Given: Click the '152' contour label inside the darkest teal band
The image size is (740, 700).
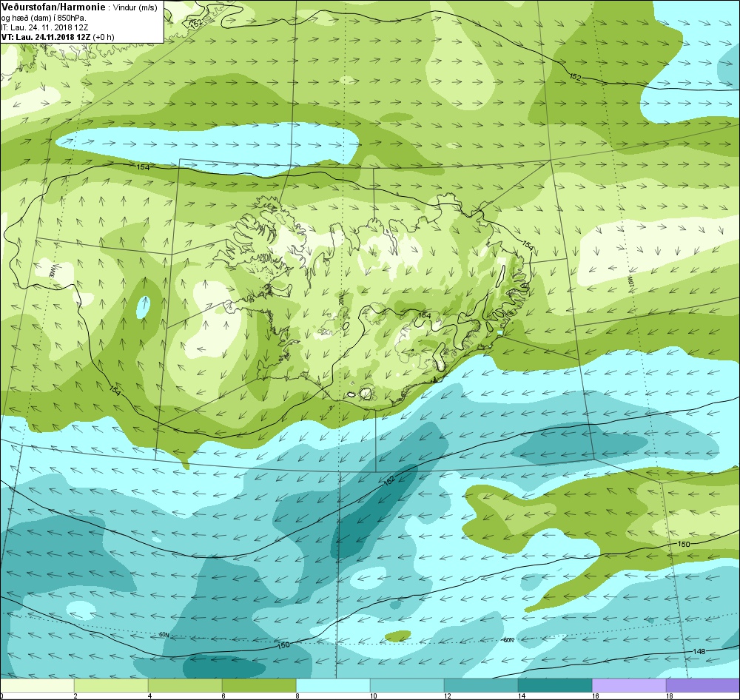Looking at the screenshot, I should click(389, 481).
